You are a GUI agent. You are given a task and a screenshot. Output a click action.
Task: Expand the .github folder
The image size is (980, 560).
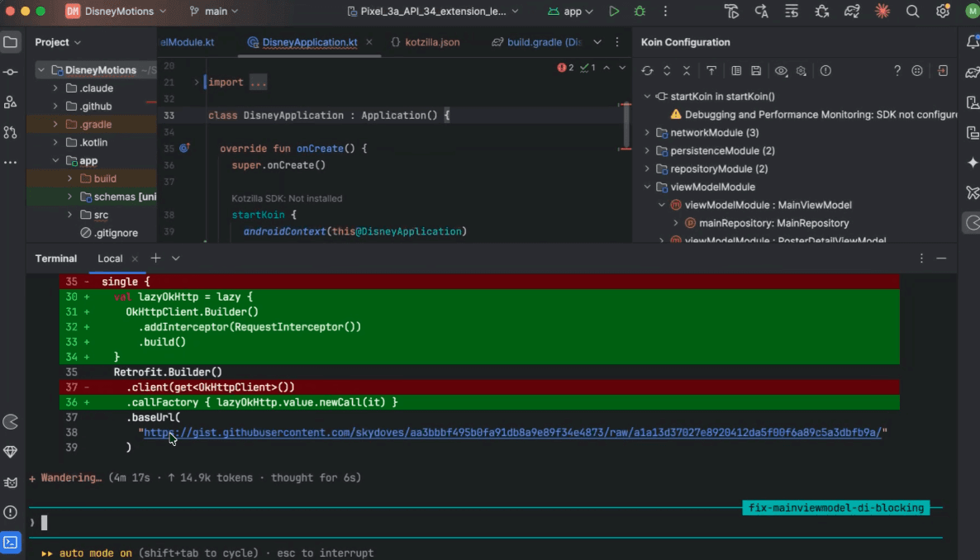pyautogui.click(x=55, y=107)
